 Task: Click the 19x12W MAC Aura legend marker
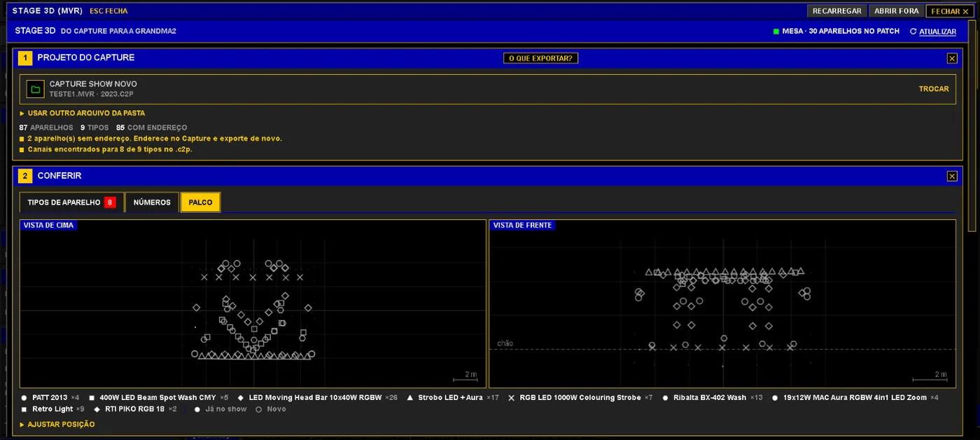pos(775,398)
